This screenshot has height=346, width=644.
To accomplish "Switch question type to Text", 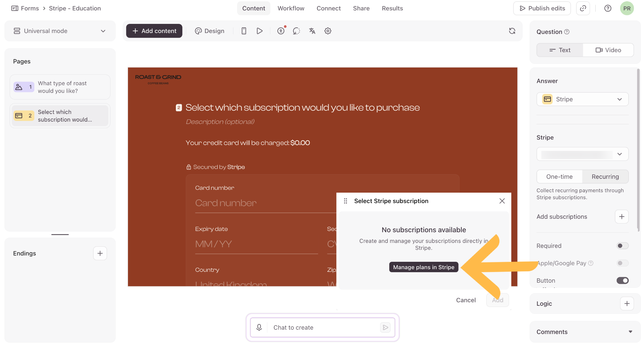I will (x=560, y=50).
